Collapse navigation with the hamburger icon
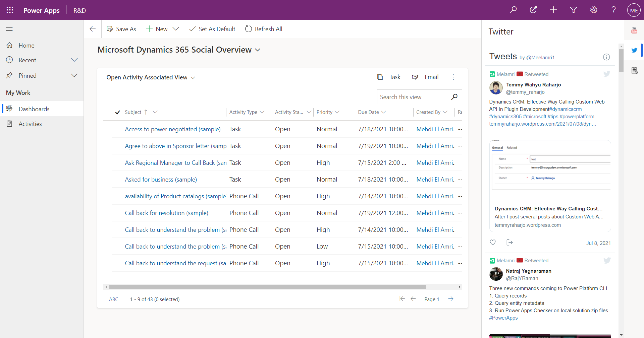The image size is (644, 338). tap(9, 29)
